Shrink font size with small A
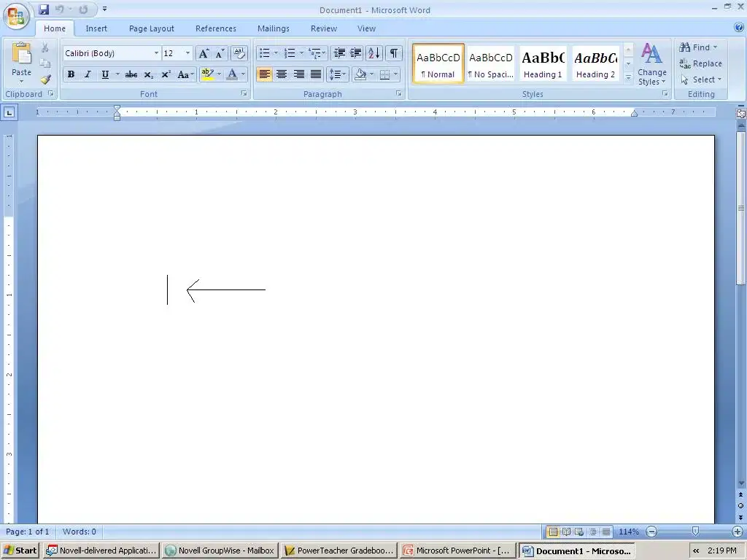Image resolution: width=747 pixels, height=560 pixels. [220, 53]
